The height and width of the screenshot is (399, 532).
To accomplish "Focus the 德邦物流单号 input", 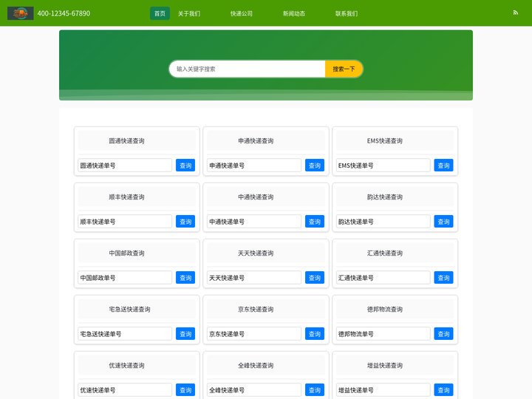I will pyautogui.click(x=383, y=334).
